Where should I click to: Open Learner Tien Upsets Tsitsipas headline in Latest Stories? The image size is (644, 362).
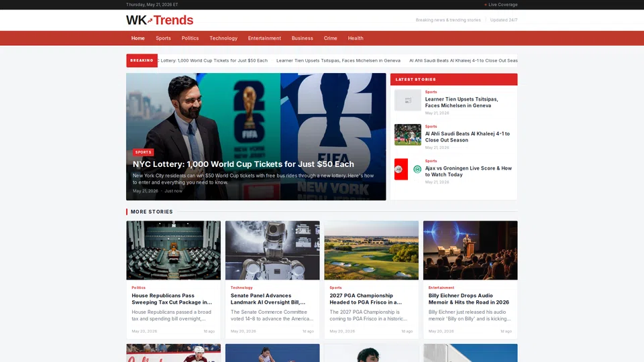point(462,102)
